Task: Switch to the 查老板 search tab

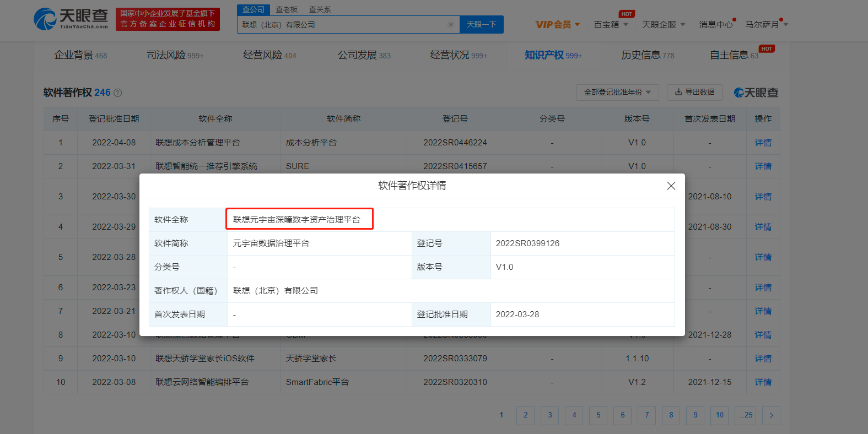Action: 287,9
